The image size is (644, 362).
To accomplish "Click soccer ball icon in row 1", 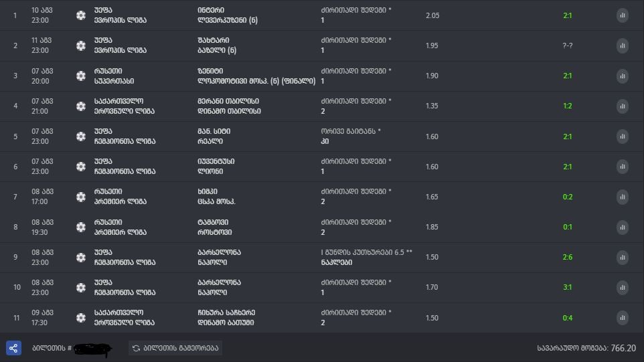I will (x=81, y=15).
